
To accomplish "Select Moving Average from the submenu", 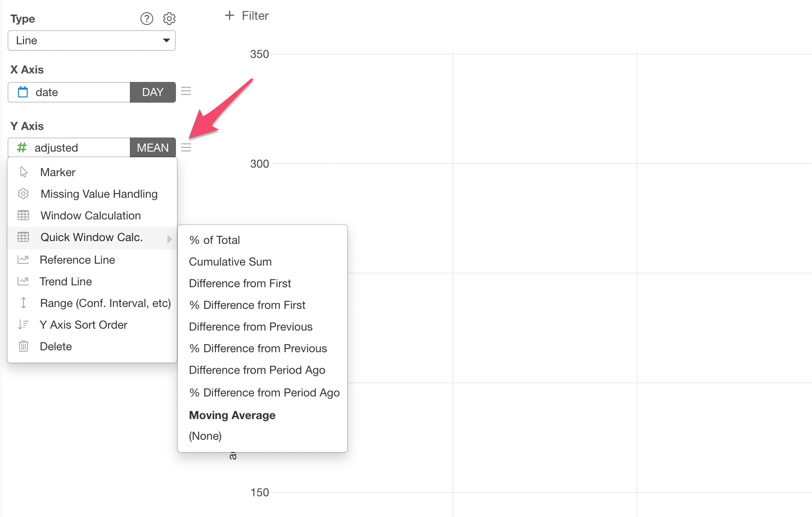I will pos(232,415).
